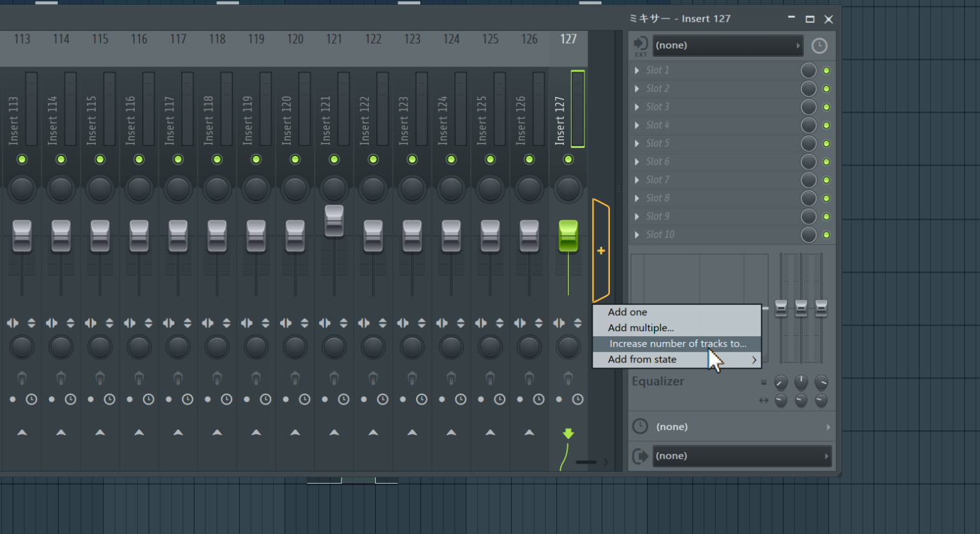Click Increase number of tracks to...
Image resolution: width=980 pixels, height=534 pixels.
click(x=678, y=343)
